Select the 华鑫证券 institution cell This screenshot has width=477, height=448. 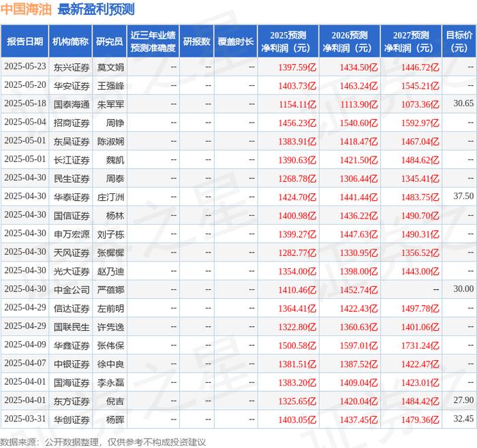(x=72, y=345)
